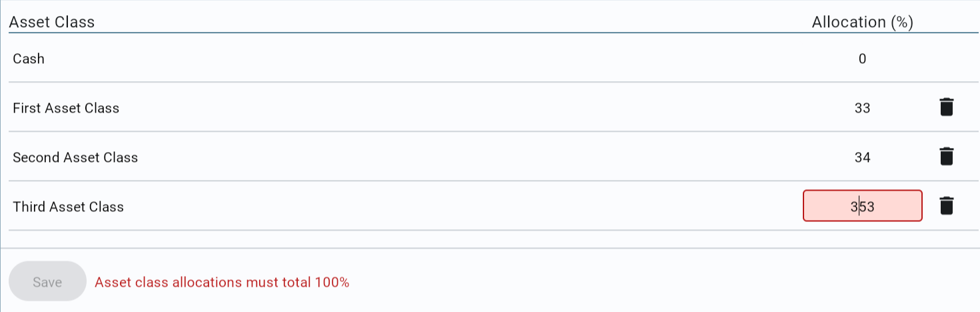
Task: Select the Second Asset Class allocation value 34
Action: point(862,157)
